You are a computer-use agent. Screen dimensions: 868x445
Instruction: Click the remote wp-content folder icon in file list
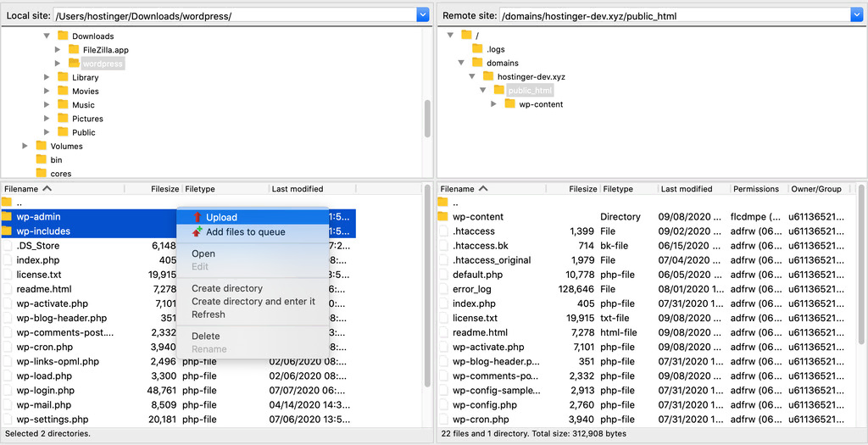[x=442, y=217]
